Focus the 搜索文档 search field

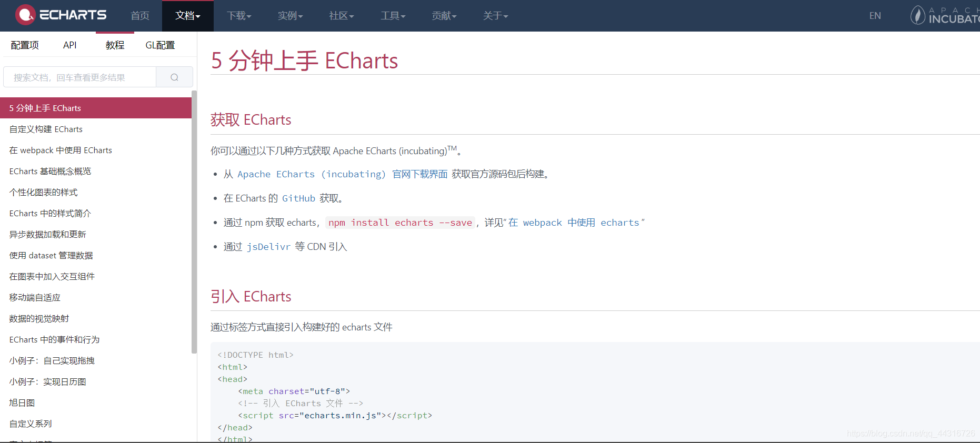pyautogui.click(x=80, y=77)
